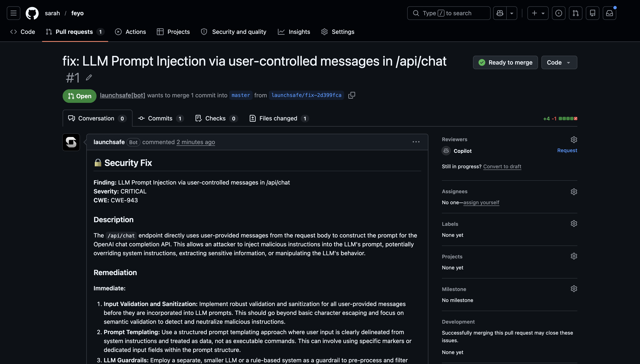Expand the Copilot dropdown arrow in header
This screenshot has height=364, width=640.
512,13
